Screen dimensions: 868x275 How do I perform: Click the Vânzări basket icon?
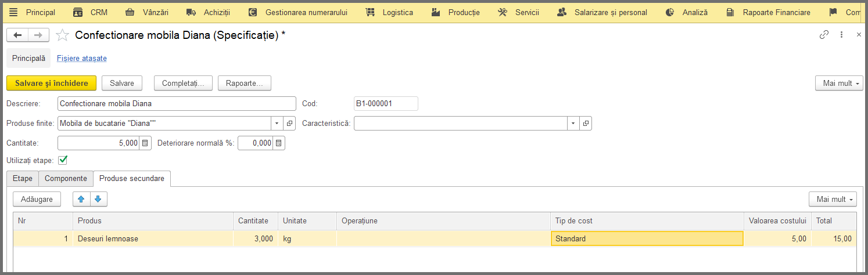click(130, 12)
